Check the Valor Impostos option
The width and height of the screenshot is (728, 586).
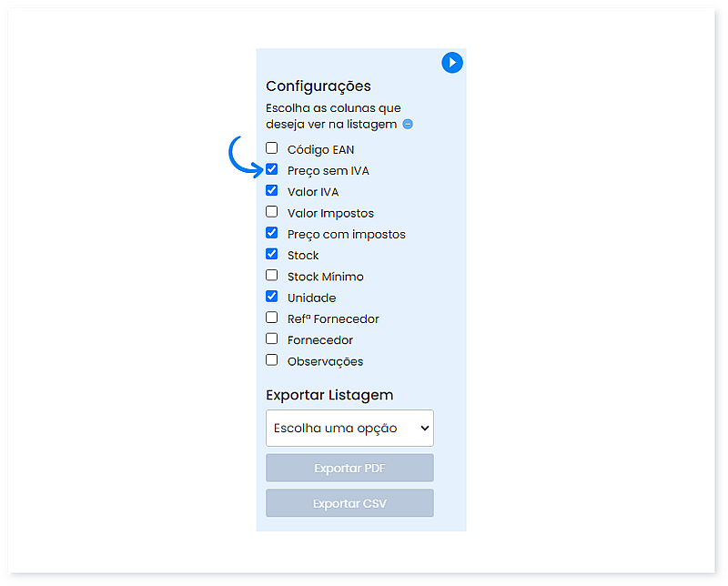point(271,211)
